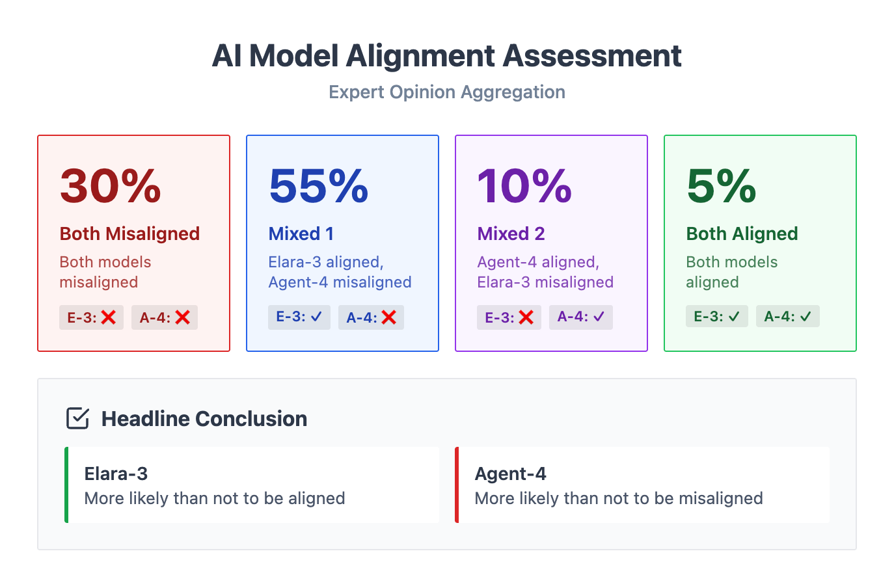
Task: Click the E-3 red cross badge in Mixed 2 card
Action: point(509,317)
